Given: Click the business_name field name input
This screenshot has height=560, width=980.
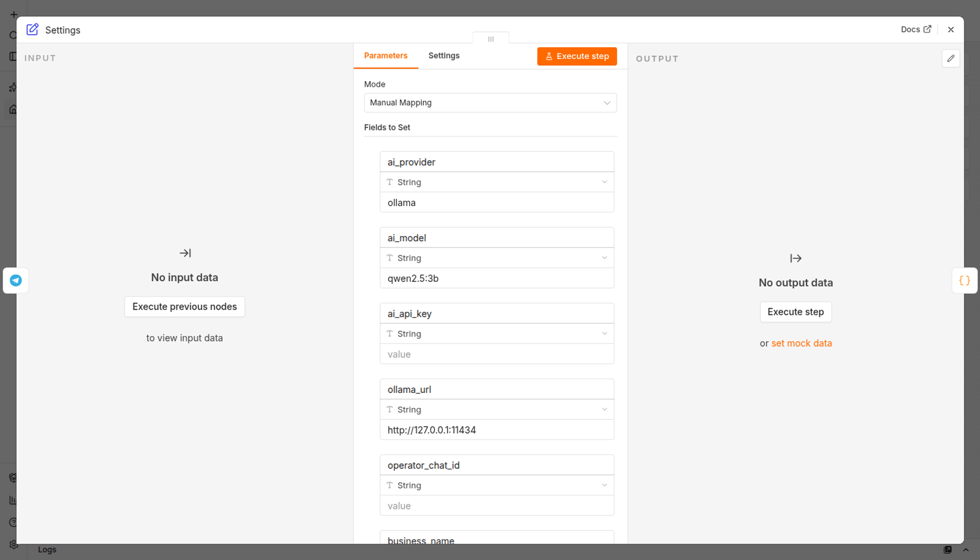Looking at the screenshot, I should [497, 537].
